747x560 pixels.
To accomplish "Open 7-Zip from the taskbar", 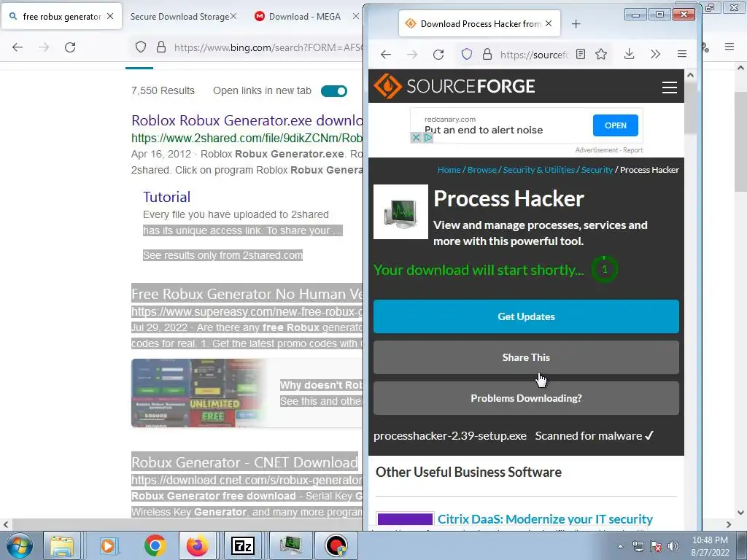I will 242,545.
